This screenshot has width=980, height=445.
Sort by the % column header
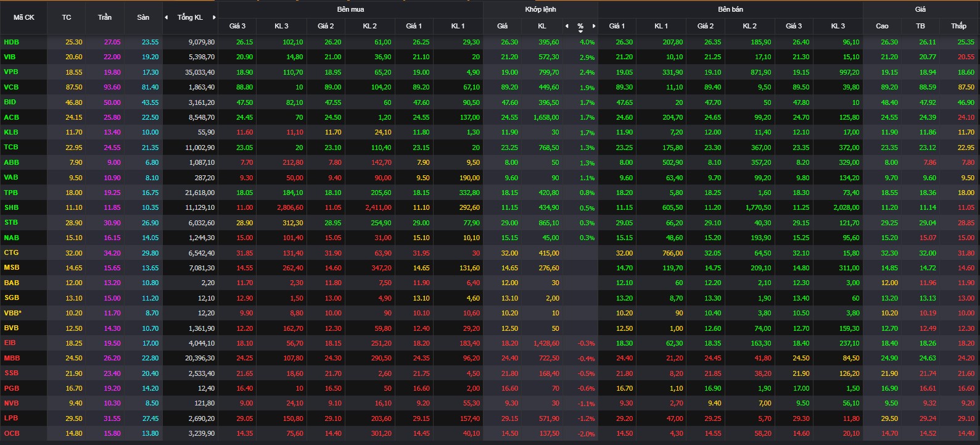(x=580, y=27)
